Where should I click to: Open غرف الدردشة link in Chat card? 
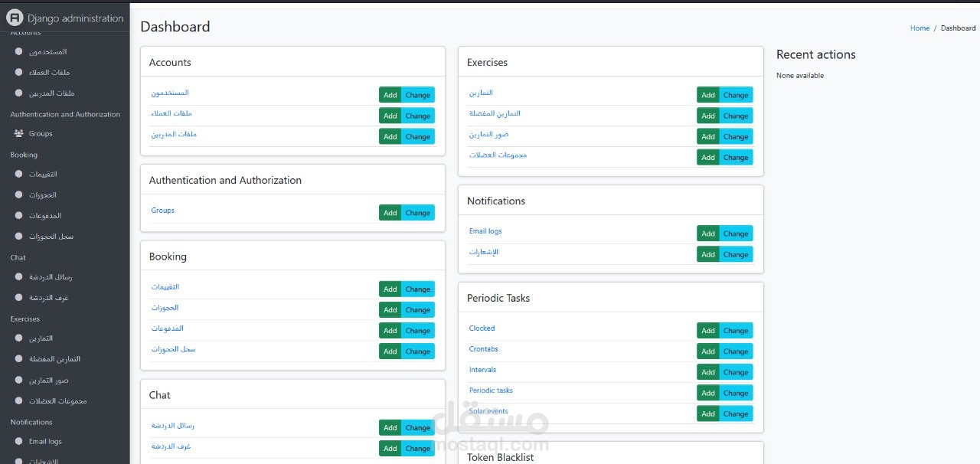click(171, 446)
